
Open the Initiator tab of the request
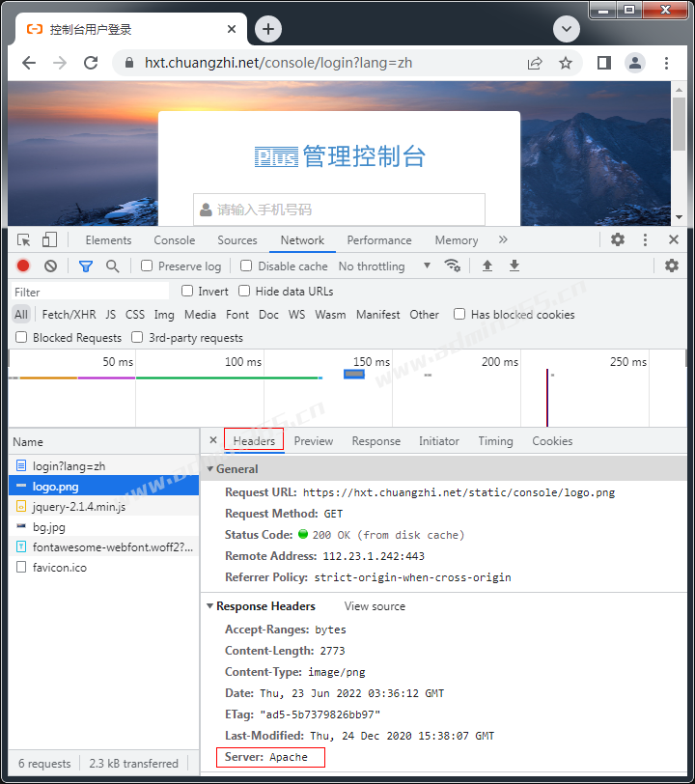(439, 441)
